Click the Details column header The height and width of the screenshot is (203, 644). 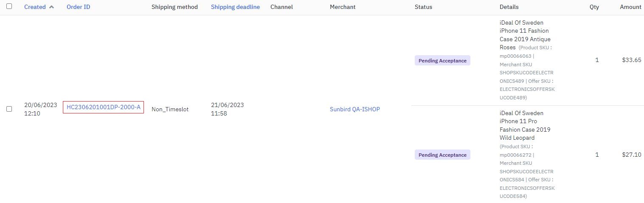click(x=509, y=7)
